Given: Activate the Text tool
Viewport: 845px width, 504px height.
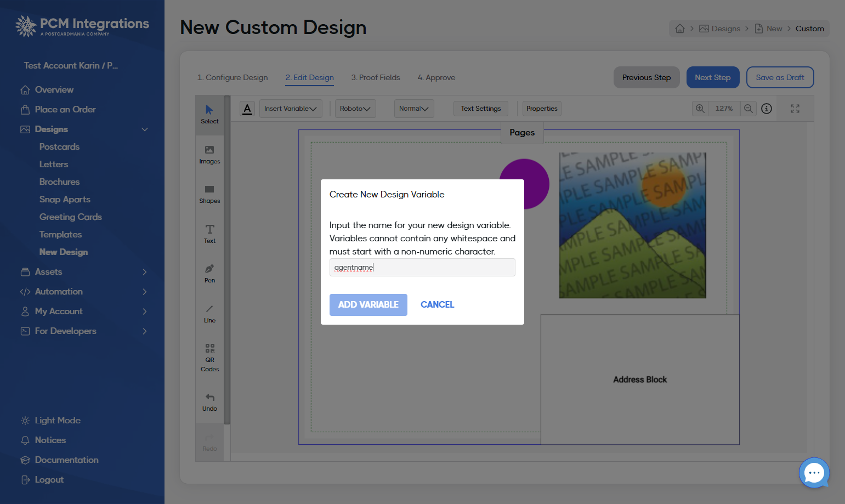Looking at the screenshot, I should pyautogui.click(x=209, y=234).
